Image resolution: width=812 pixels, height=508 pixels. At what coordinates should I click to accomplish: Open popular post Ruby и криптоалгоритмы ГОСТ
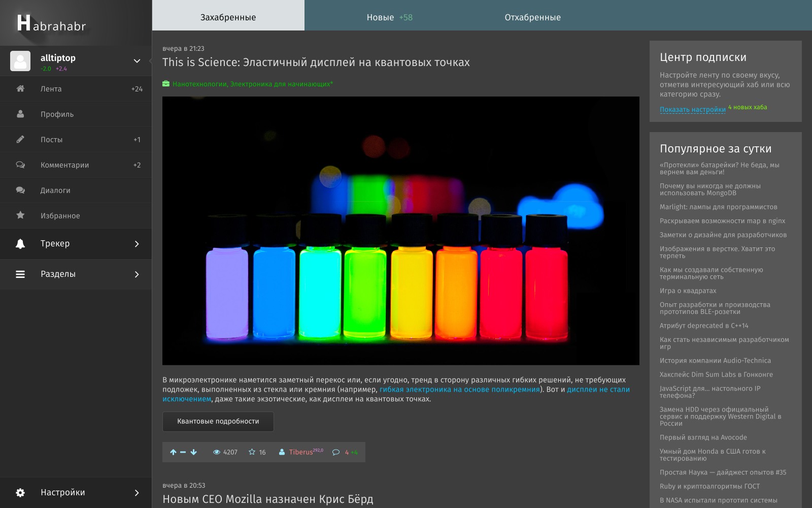coord(710,486)
